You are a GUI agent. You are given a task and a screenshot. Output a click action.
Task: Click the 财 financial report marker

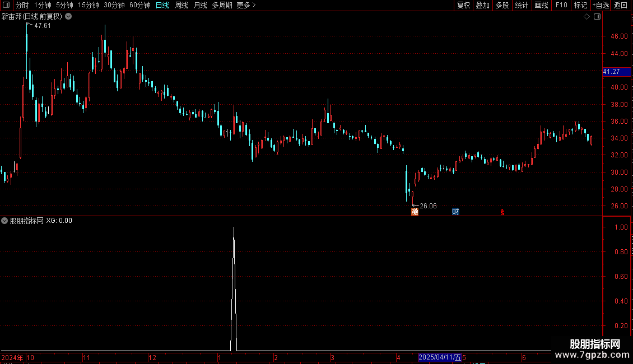click(x=455, y=212)
